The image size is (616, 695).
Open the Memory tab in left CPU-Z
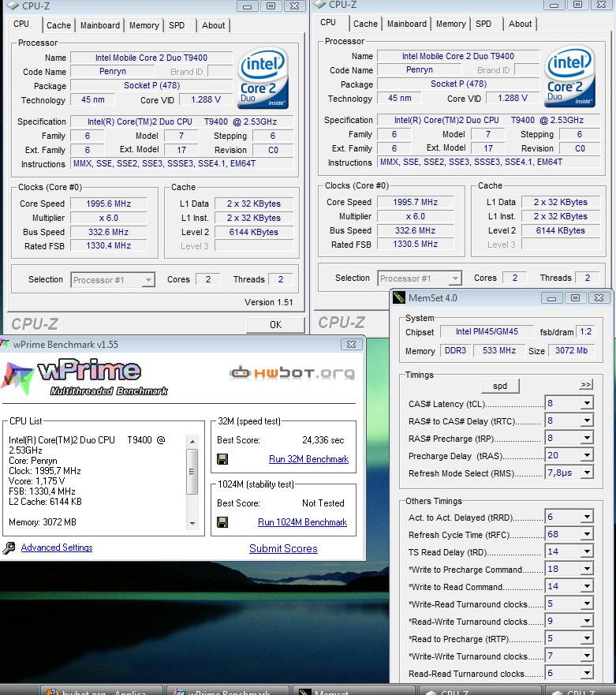[x=144, y=25]
